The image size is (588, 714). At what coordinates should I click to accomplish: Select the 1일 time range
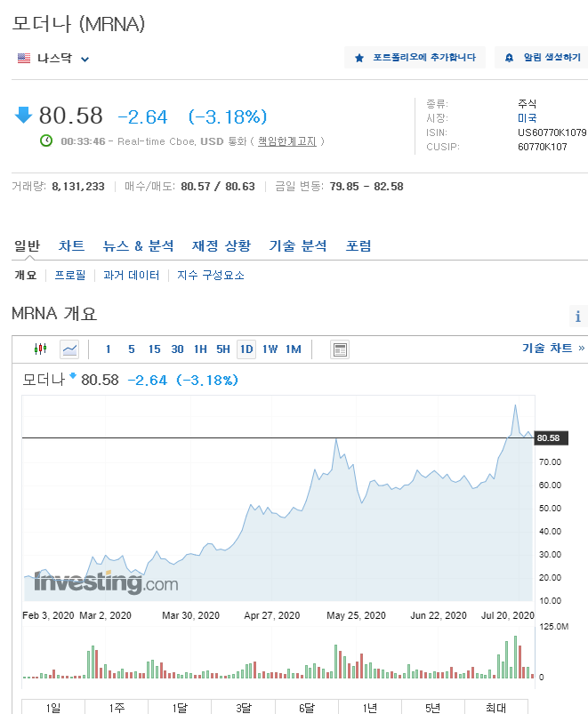click(x=53, y=707)
